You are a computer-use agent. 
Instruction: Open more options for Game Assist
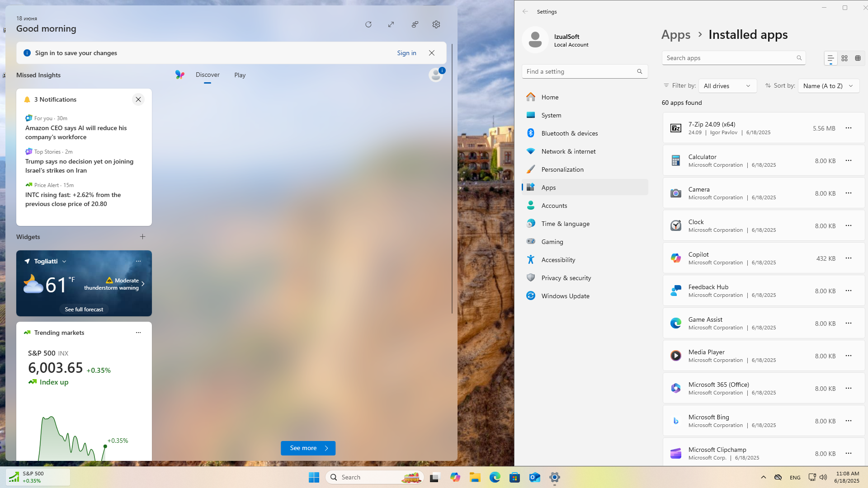pyautogui.click(x=849, y=323)
